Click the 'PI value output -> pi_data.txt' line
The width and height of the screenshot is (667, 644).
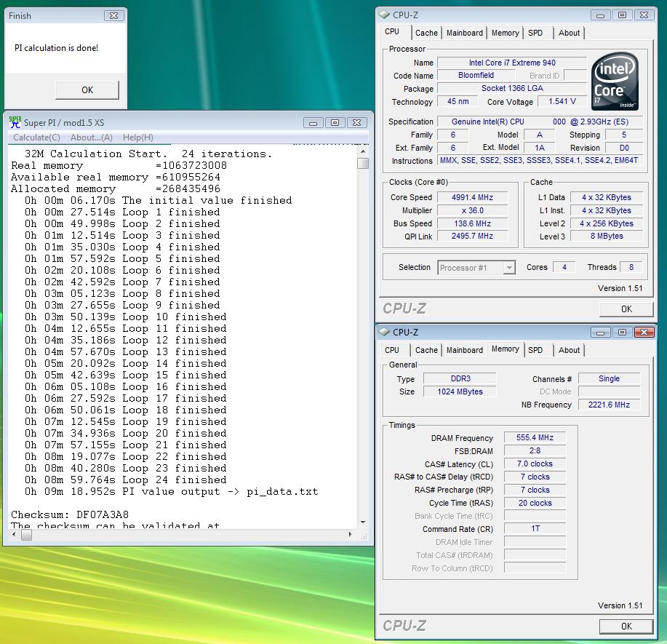pos(172,492)
